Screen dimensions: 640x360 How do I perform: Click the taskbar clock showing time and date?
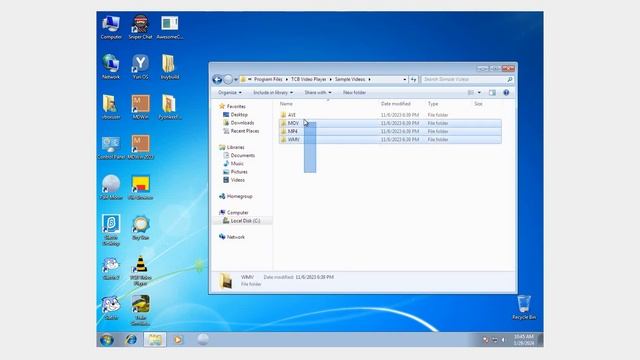tap(524, 340)
